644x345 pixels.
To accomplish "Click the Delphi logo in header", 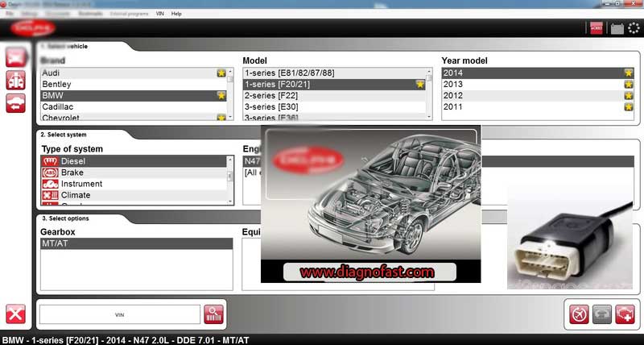I will click(33, 28).
